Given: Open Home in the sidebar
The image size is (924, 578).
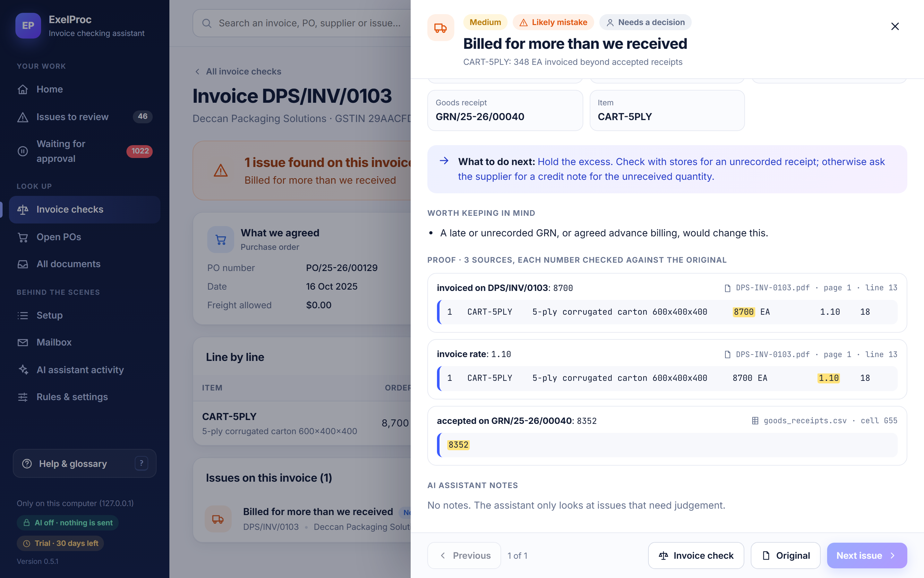Looking at the screenshot, I should point(84,89).
